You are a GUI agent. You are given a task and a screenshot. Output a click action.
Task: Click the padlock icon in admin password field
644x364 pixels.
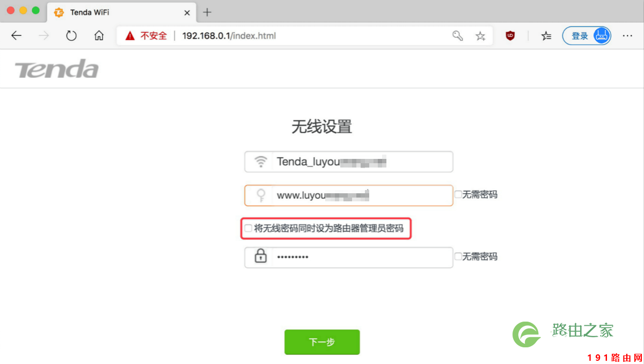pyautogui.click(x=261, y=257)
